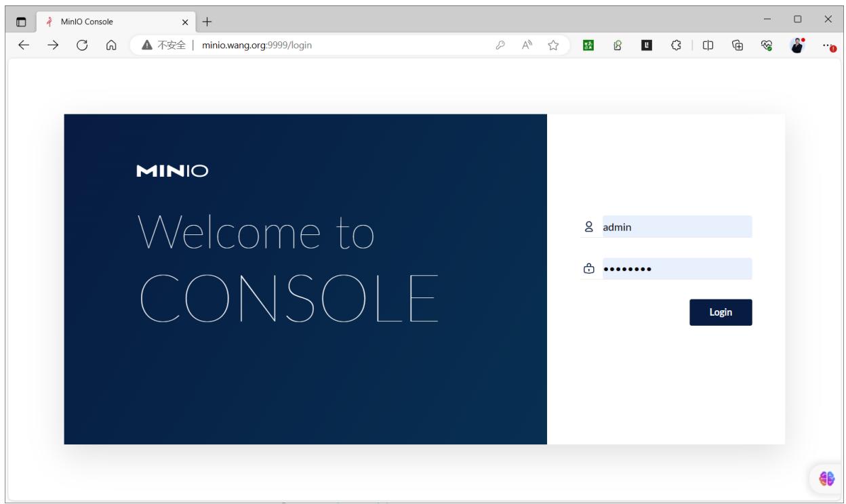This screenshot has width=846, height=504.
Task: Open the green extension icon in toolbar
Action: point(589,45)
